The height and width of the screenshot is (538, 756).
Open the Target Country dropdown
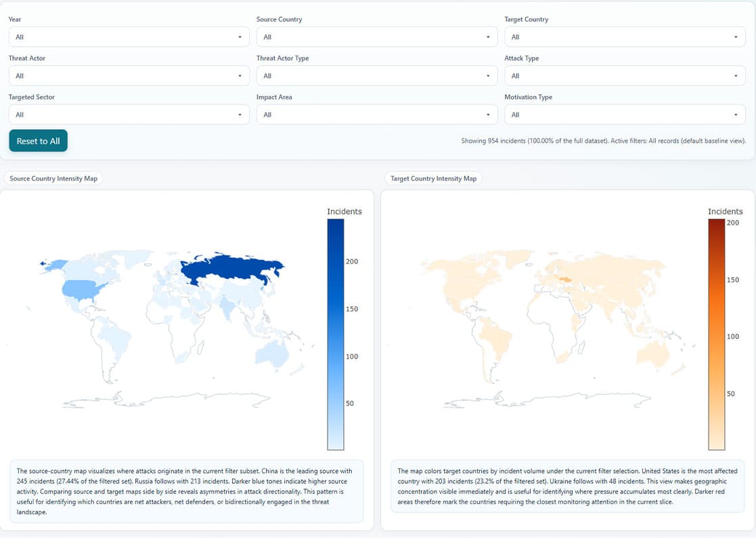point(625,37)
